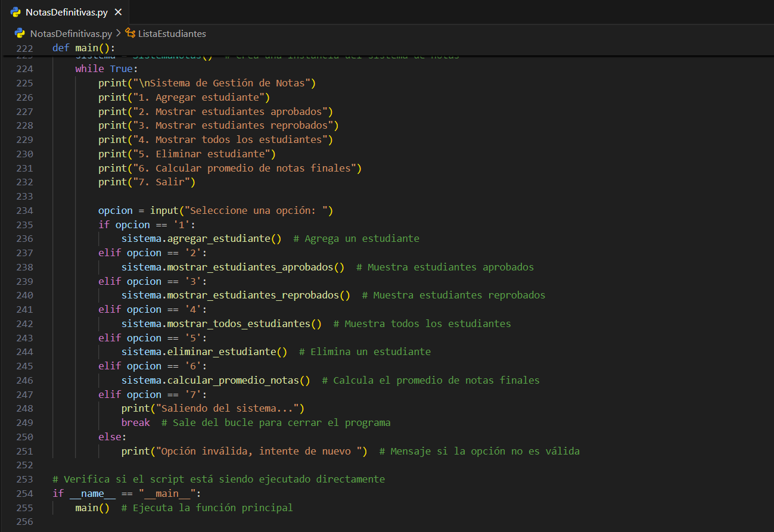This screenshot has height=532, width=774.
Task: Click the agregar_estudiante method call
Action: point(218,238)
